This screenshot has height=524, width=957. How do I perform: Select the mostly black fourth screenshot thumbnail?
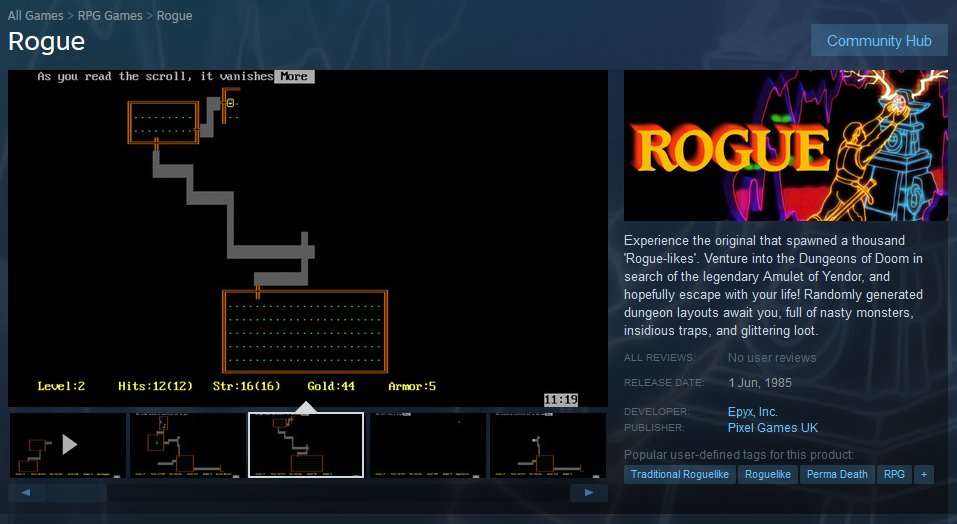(428, 445)
